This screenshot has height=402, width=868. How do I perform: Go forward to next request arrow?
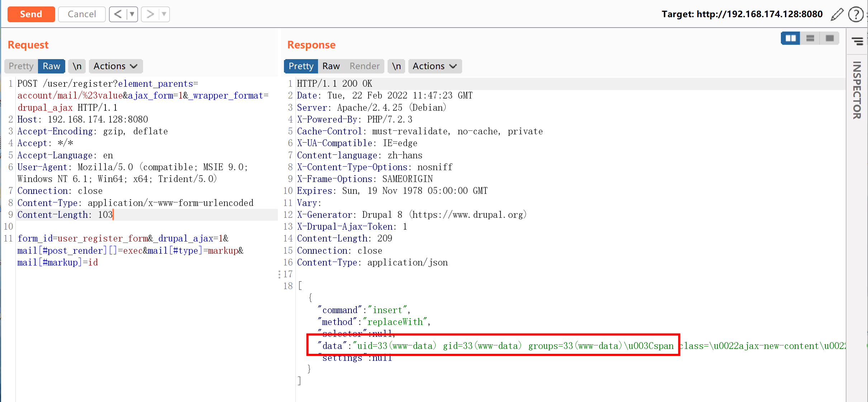150,14
